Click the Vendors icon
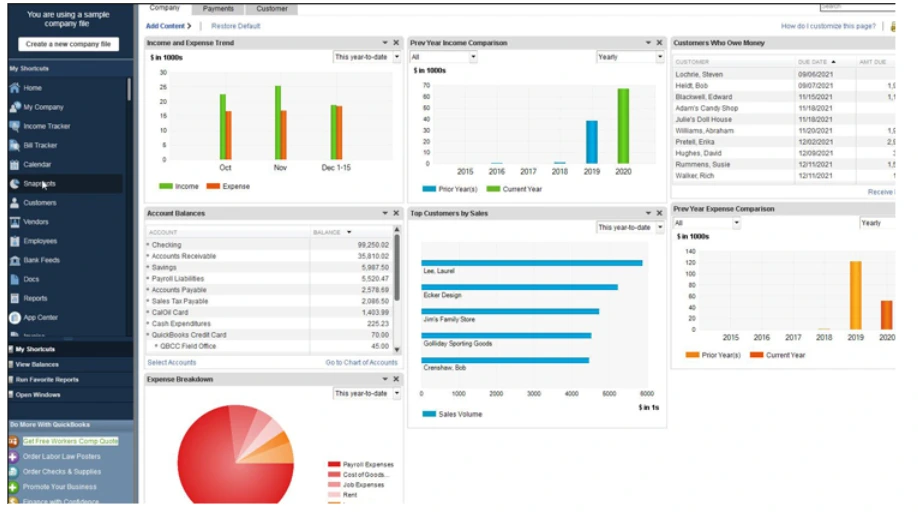918x512 pixels. (15, 222)
